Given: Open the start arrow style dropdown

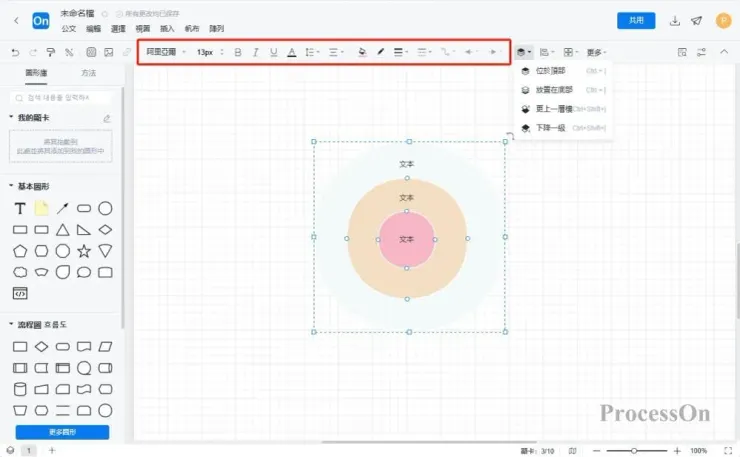Looking at the screenshot, I should 471,52.
